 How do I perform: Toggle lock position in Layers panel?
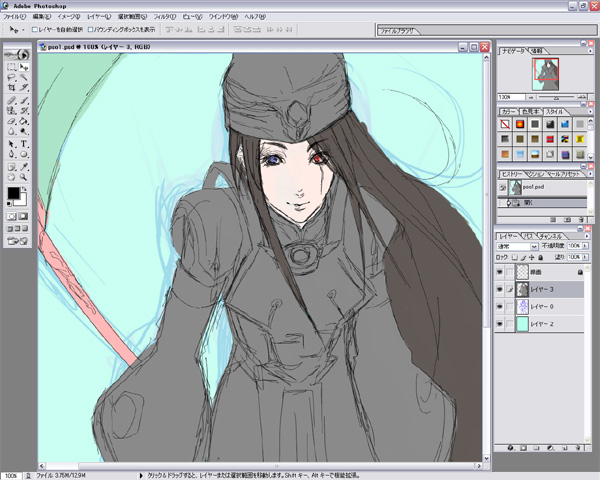pyautogui.click(x=532, y=258)
